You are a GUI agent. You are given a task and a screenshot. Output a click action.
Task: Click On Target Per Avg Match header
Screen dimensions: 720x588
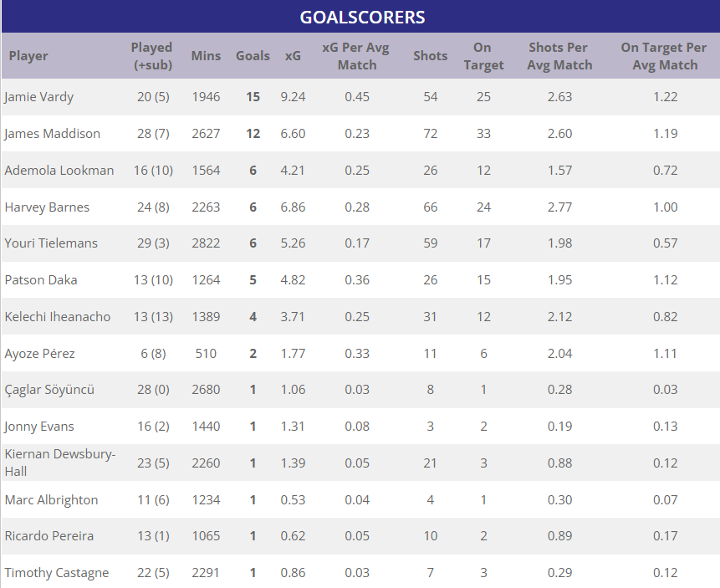pos(664,56)
